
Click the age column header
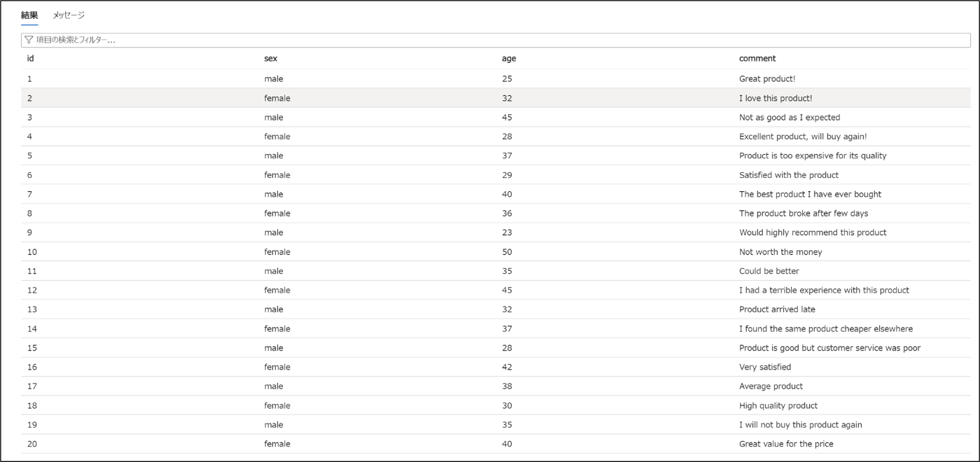click(x=509, y=59)
